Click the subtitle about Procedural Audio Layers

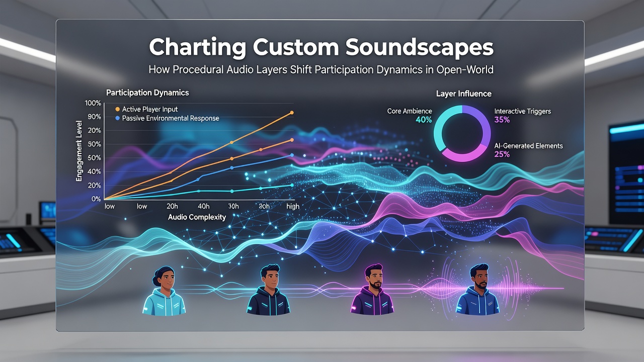click(321, 69)
